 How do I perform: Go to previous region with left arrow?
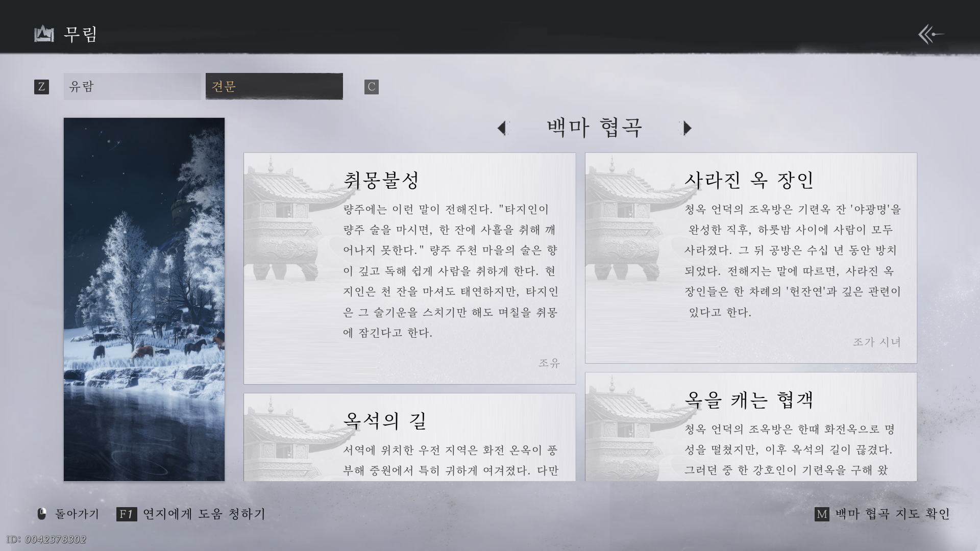click(502, 128)
